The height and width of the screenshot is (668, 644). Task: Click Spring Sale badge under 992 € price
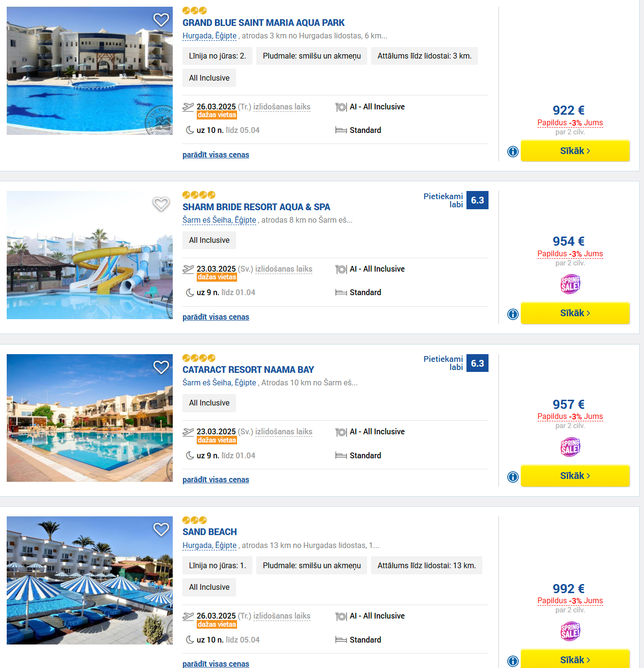(570, 632)
